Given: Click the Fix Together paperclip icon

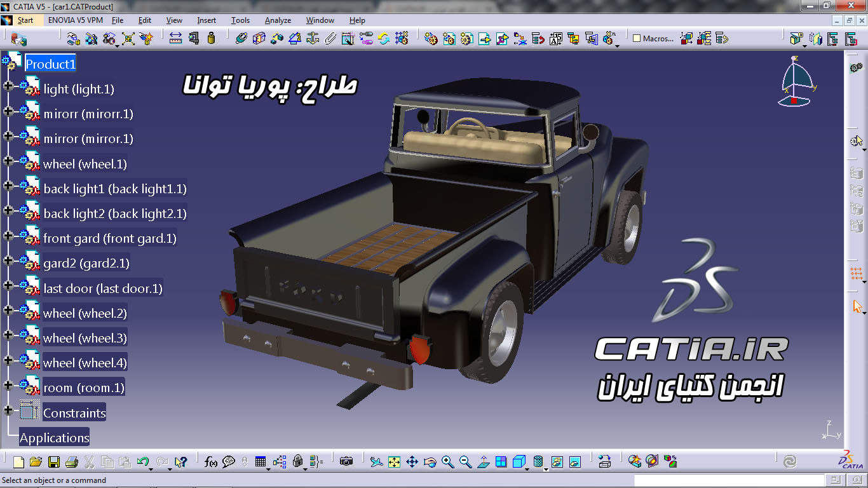Looking at the screenshot, I should click(330, 38).
